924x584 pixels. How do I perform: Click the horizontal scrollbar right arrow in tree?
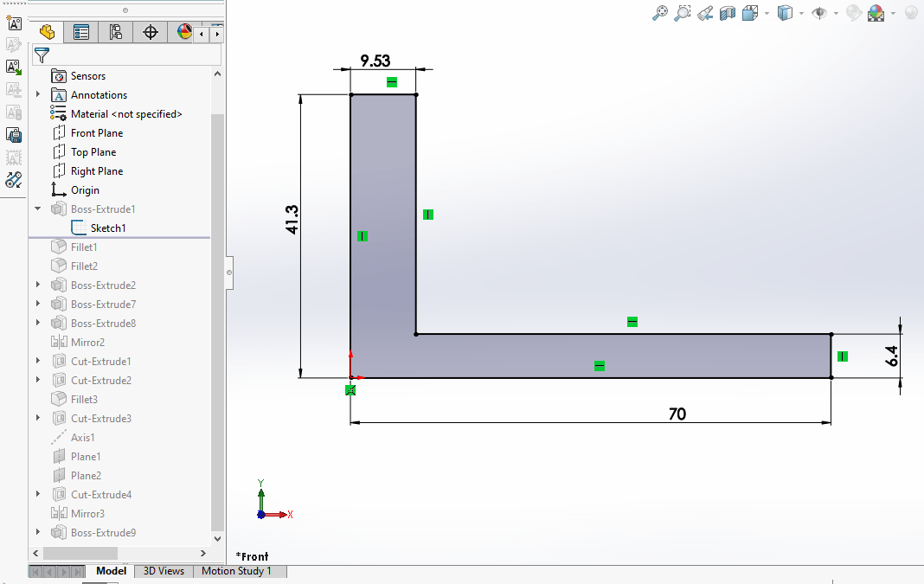coord(203,554)
